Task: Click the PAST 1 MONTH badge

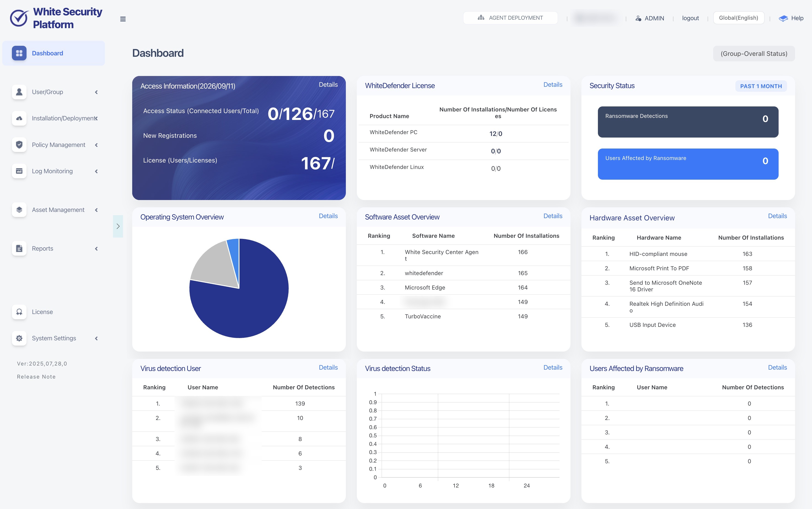Action: pos(761,86)
